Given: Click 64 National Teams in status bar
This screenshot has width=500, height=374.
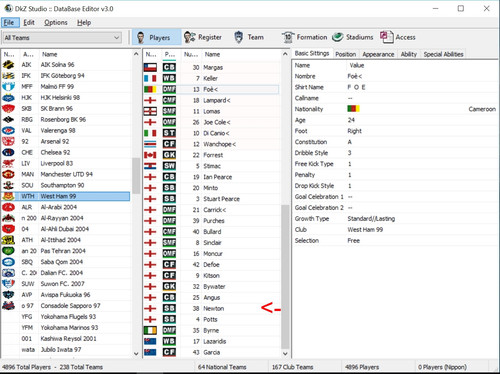Looking at the screenshot, I should 222,367.
